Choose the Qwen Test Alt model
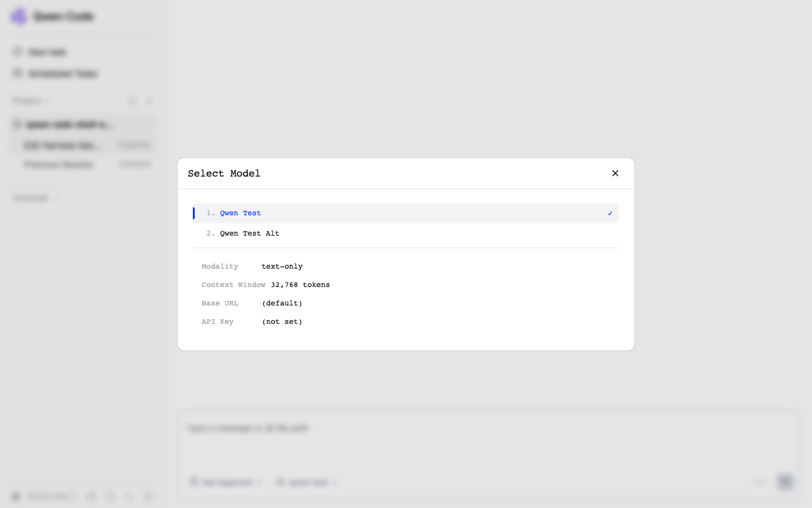The width and height of the screenshot is (812, 508). point(406,234)
